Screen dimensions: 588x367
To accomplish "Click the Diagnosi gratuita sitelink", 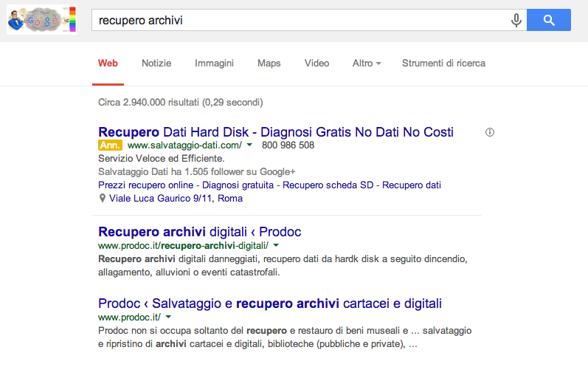I will (x=238, y=185).
